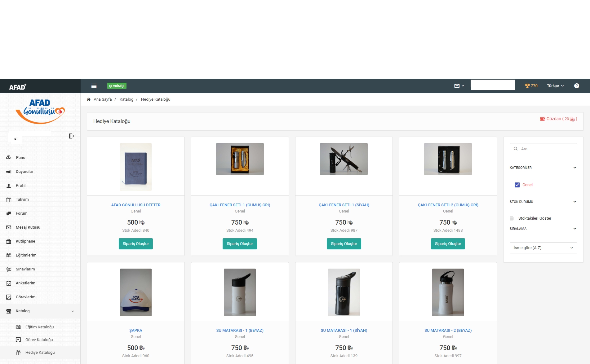Click the white cap ŞAPKA thumbnail

(x=136, y=292)
